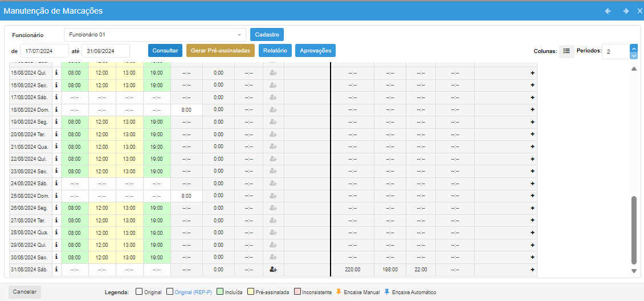
Task: Increase the Períodos value
Action: (634, 48)
